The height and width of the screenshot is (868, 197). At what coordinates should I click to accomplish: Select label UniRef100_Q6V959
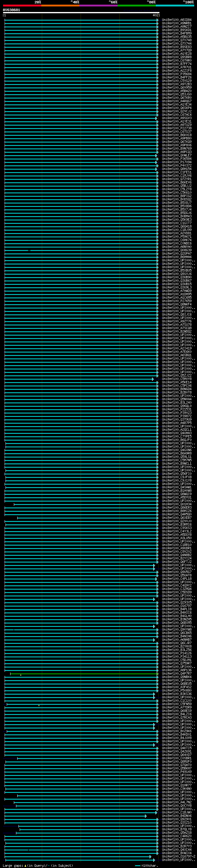(177, 88)
